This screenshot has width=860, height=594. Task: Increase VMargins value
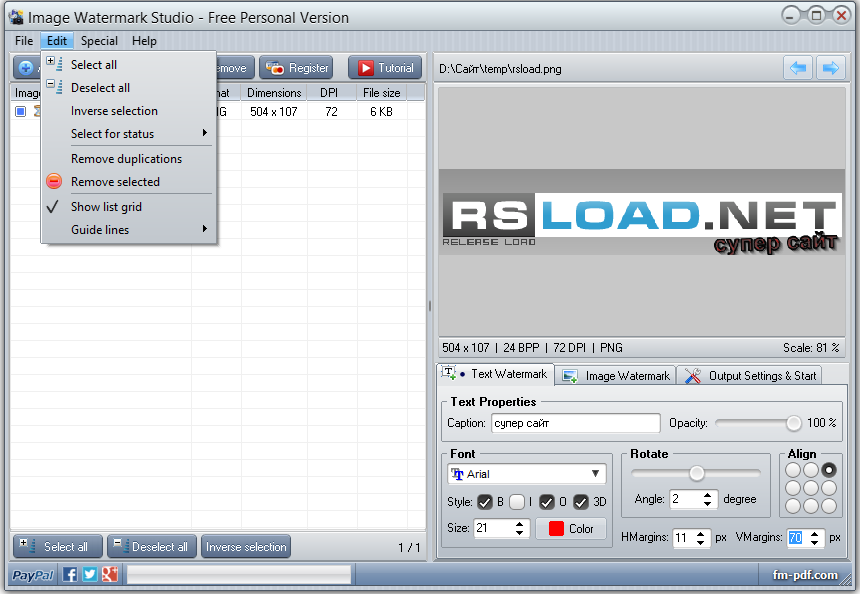tap(814, 533)
